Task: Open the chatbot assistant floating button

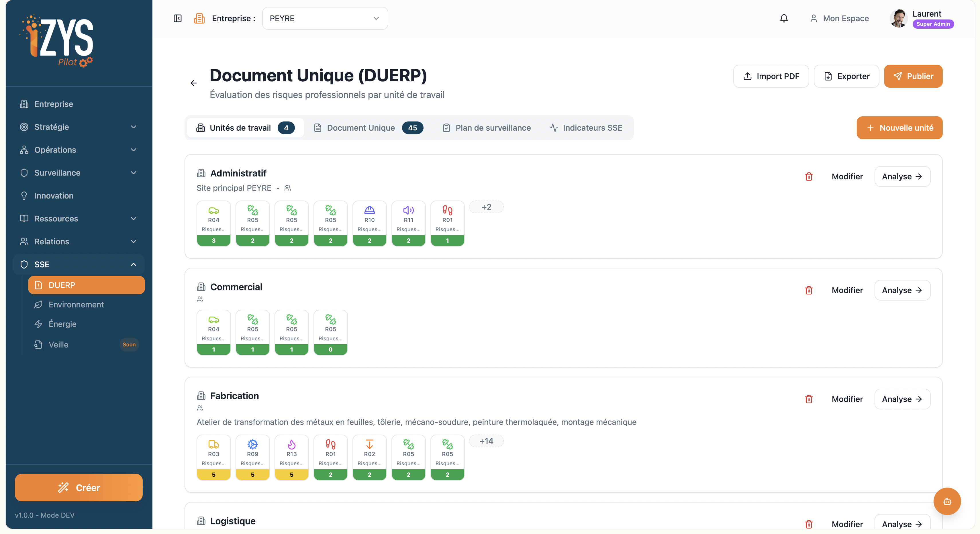Action: click(x=947, y=501)
